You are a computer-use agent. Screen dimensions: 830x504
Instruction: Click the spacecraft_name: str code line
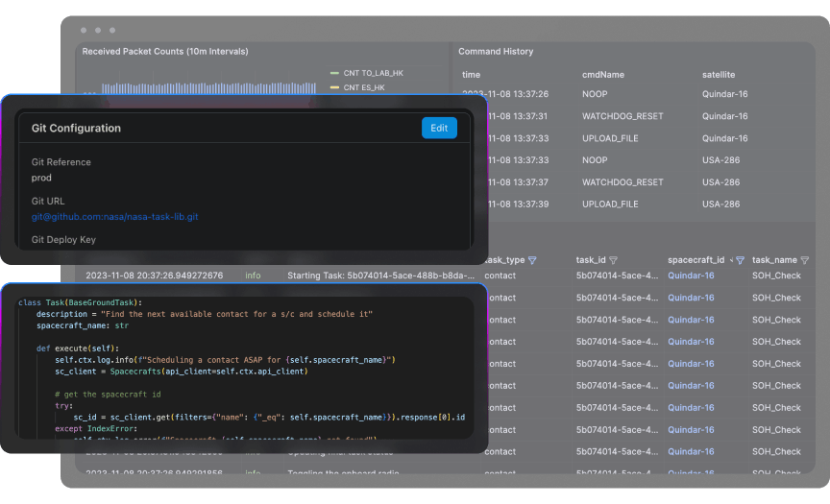pyautogui.click(x=83, y=325)
